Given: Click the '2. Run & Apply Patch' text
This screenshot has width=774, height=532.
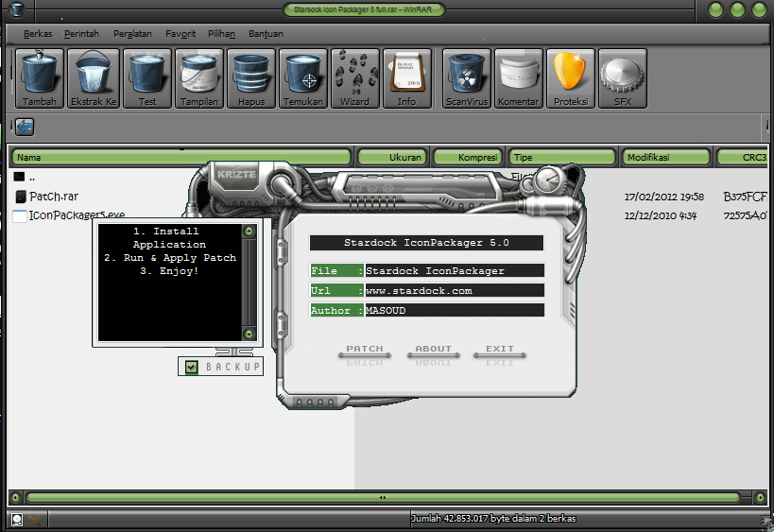Looking at the screenshot, I should (x=170, y=258).
